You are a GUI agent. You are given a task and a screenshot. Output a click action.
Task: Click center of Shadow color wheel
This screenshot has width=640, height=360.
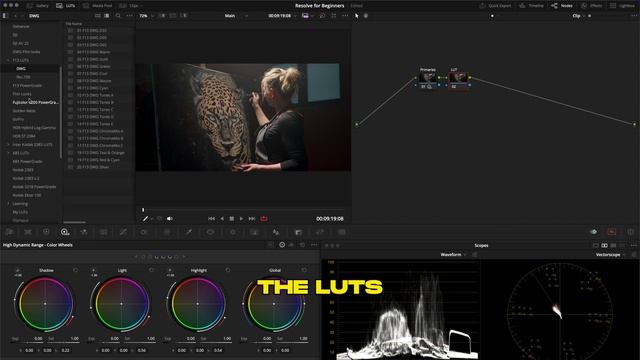(x=45, y=304)
